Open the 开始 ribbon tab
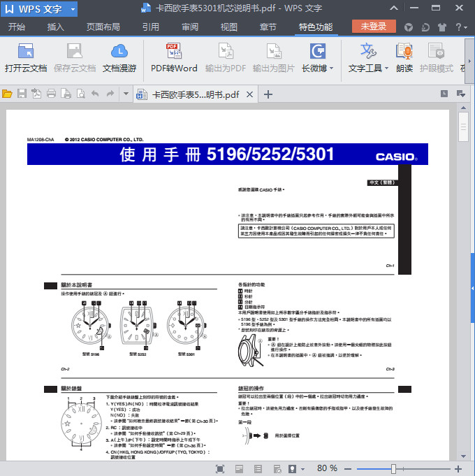This screenshot has height=476, width=475. click(17, 27)
